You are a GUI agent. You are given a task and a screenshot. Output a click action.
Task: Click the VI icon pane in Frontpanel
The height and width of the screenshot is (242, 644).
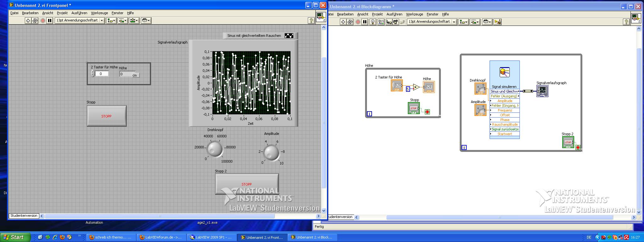(321, 17)
